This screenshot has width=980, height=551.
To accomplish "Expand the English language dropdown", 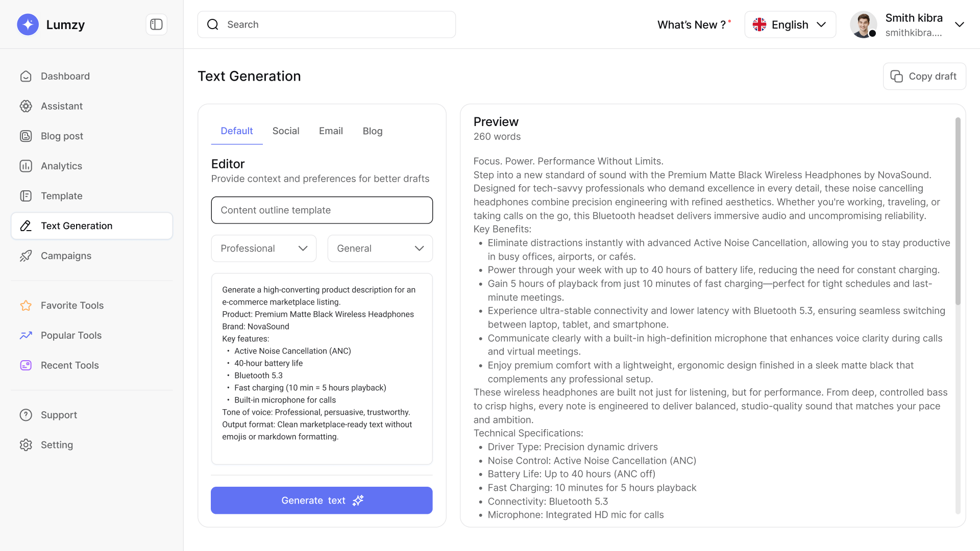I will tap(790, 24).
